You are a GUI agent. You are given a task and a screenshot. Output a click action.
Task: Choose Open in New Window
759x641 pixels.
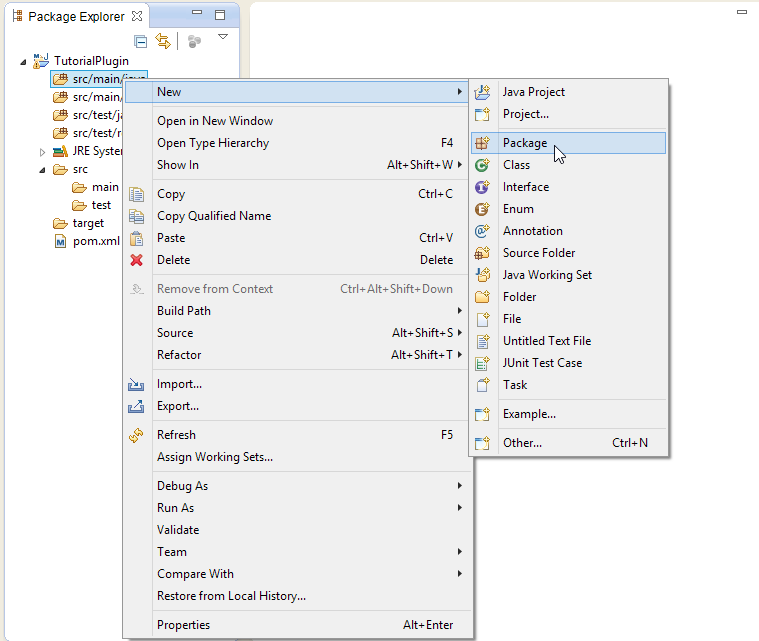tap(296, 121)
